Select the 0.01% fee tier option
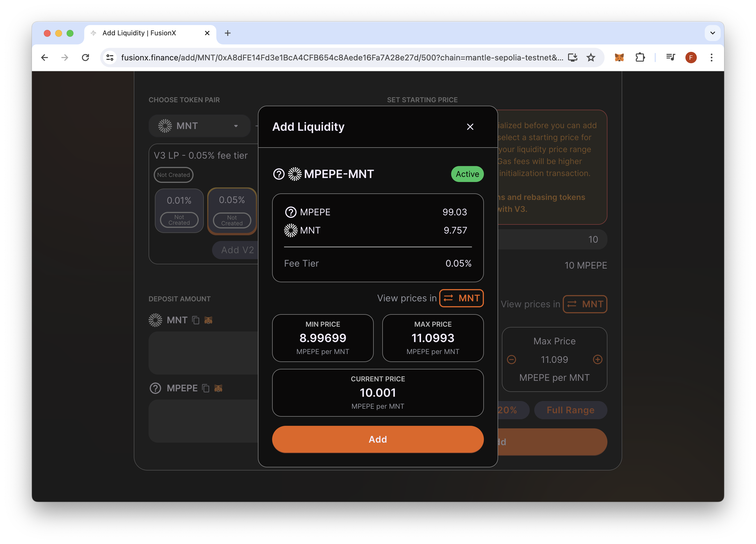The height and width of the screenshot is (544, 756). point(179,210)
